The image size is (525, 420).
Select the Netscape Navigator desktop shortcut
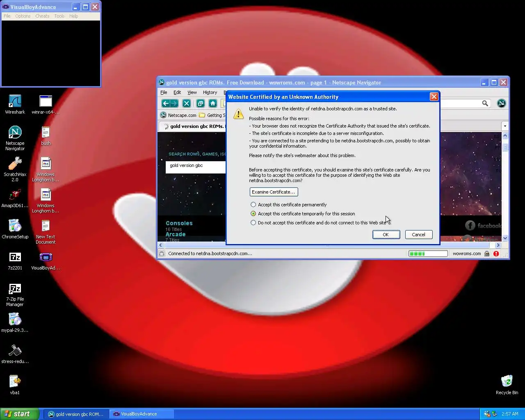coord(15,138)
